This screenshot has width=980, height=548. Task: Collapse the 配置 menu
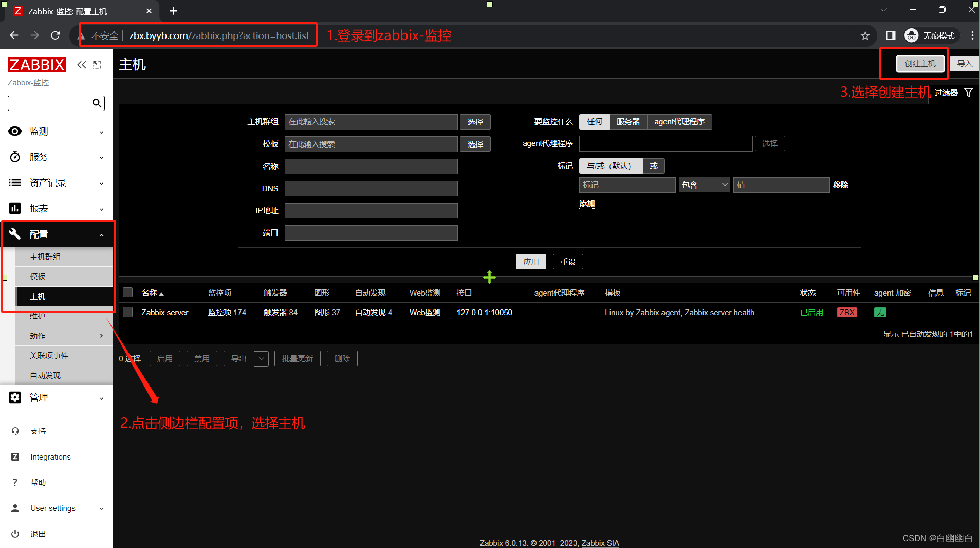point(101,235)
